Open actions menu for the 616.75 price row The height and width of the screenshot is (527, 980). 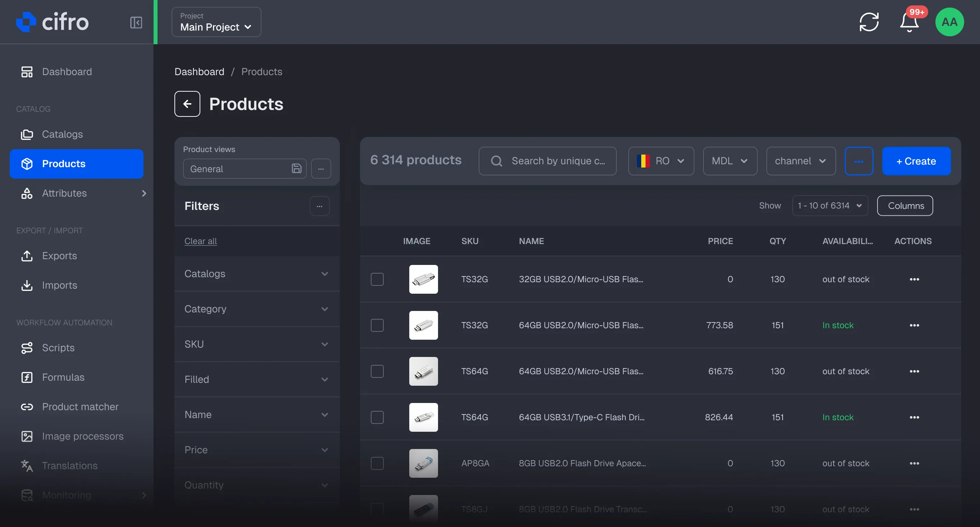(x=914, y=371)
